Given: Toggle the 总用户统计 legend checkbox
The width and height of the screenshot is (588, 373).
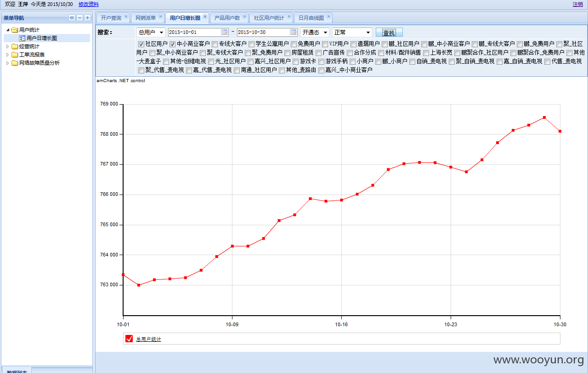Looking at the screenshot, I should [129, 339].
